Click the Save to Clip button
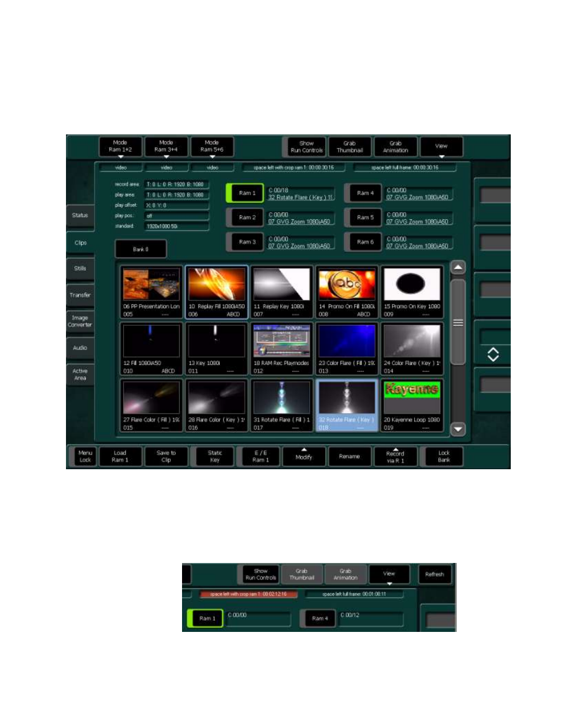Viewport: 562px width, 728px height. coord(166,457)
